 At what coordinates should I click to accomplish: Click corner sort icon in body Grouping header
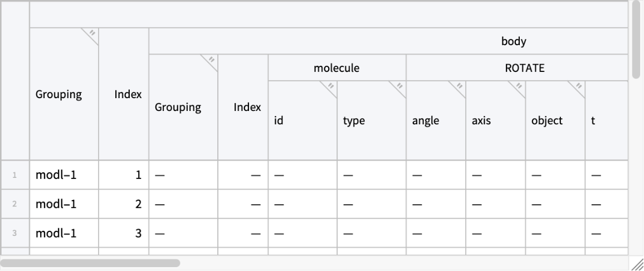pyautogui.click(x=212, y=60)
